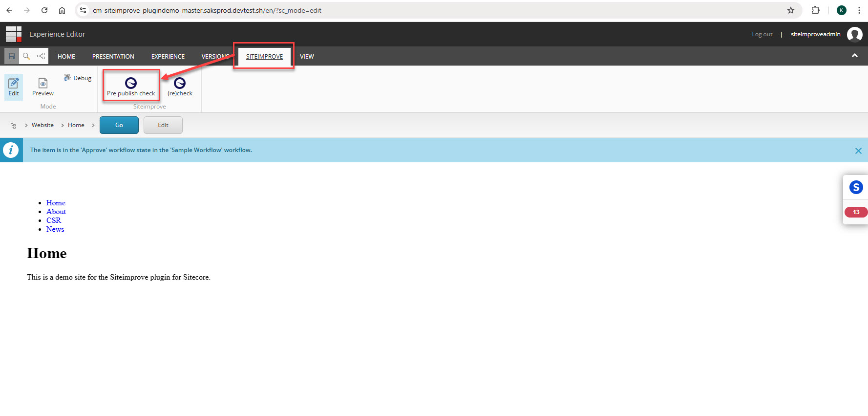Open the search magnifier icon

(x=26, y=56)
